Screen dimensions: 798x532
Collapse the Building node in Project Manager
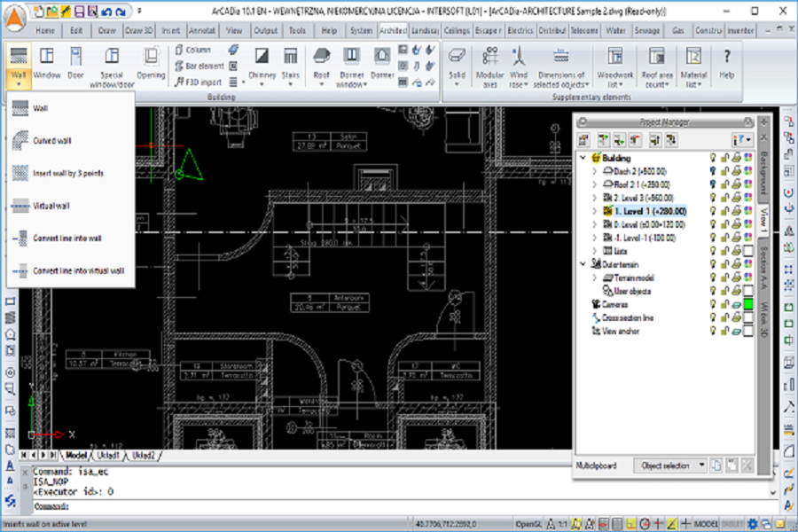583,157
